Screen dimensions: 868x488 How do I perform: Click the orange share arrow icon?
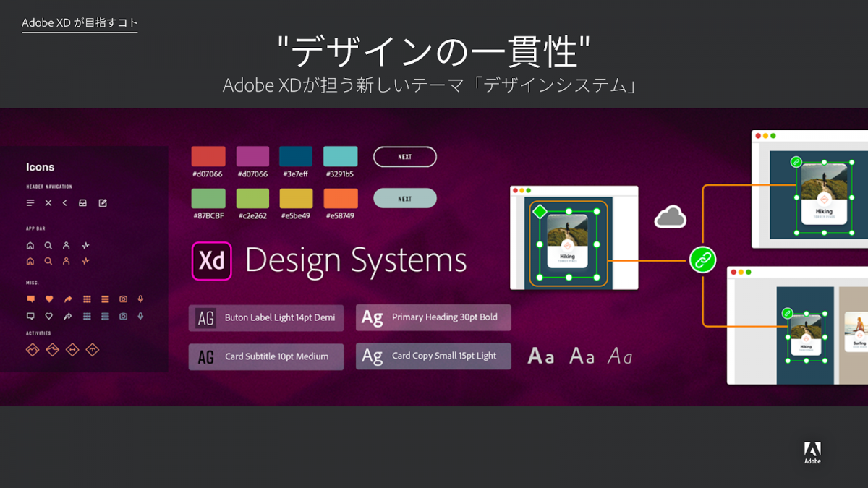click(68, 299)
